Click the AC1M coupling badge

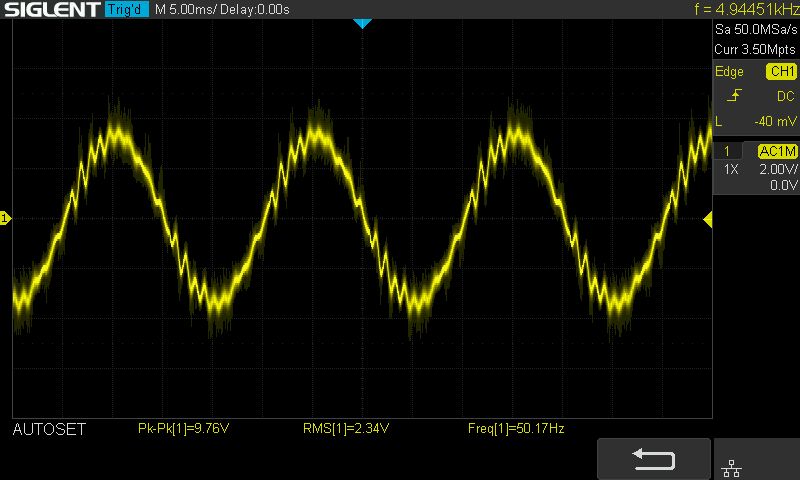pos(778,151)
